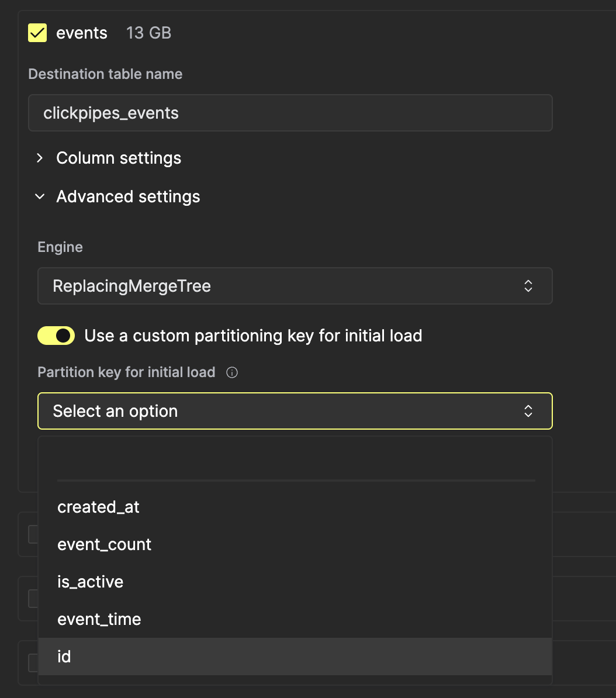The width and height of the screenshot is (616, 698).
Task: Select created_at as the partition key
Action: tap(98, 507)
